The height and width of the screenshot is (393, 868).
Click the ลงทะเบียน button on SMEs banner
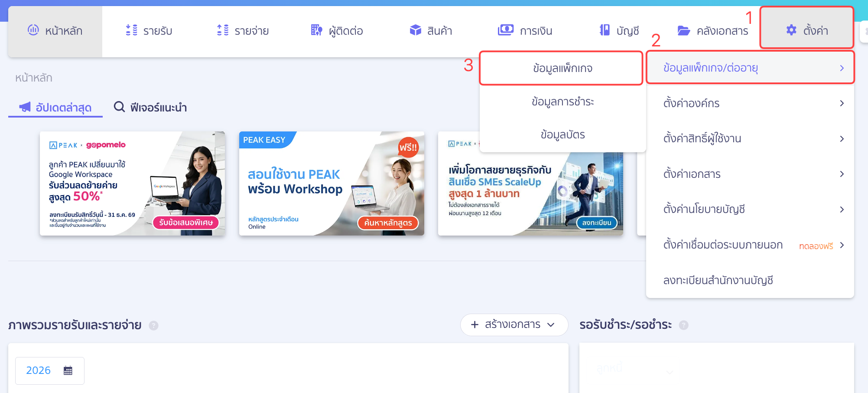click(x=596, y=223)
